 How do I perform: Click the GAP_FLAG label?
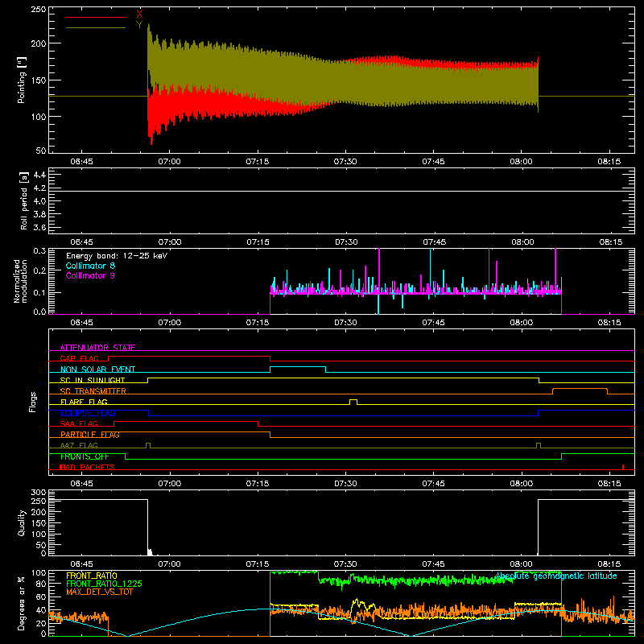click(x=79, y=358)
